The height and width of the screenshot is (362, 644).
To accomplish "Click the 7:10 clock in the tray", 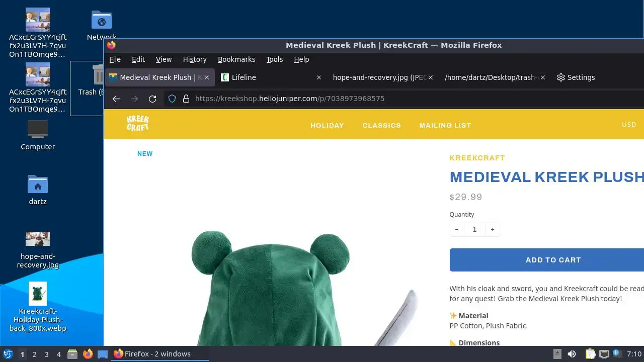I will [x=634, y=354].
